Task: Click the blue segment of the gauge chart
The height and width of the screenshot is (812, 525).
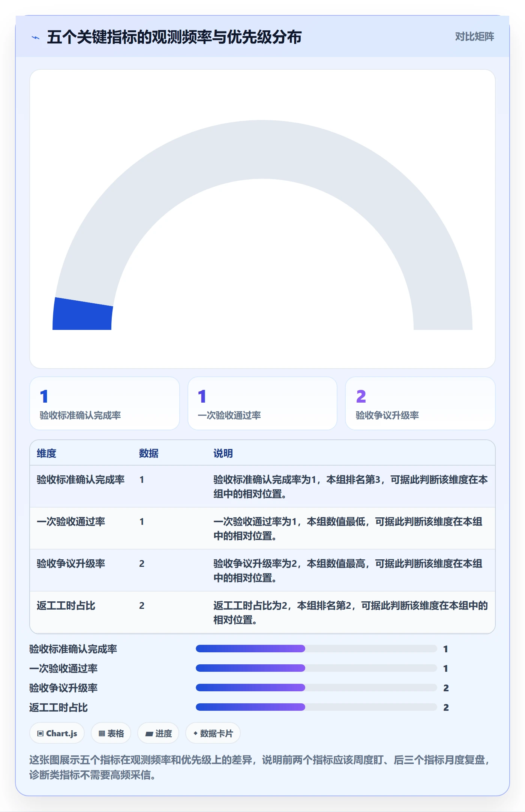Action: point(83,314)
